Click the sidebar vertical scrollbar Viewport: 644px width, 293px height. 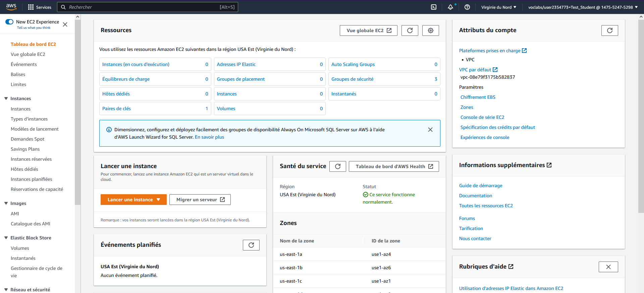coord(77,112)
